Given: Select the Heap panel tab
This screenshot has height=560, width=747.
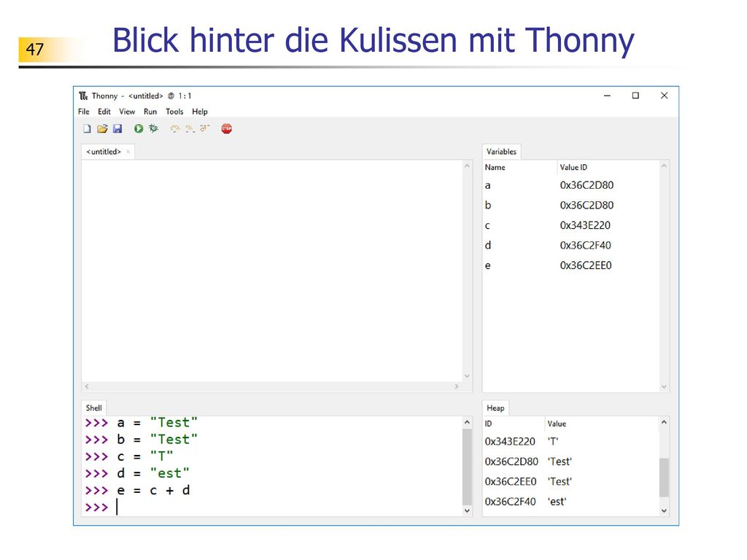Looking at the screenshot, I should pyautogui.click(x=495, y=408).
